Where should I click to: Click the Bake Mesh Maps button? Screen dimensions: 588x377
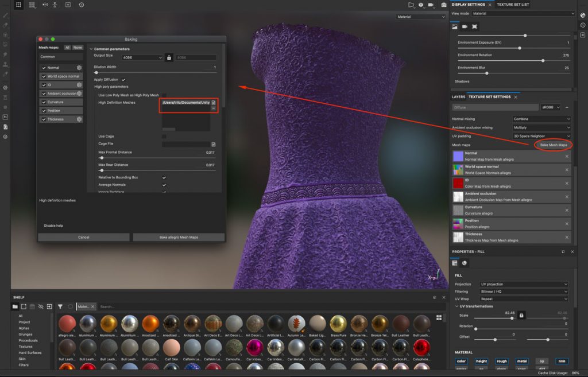tap(554, 145)
